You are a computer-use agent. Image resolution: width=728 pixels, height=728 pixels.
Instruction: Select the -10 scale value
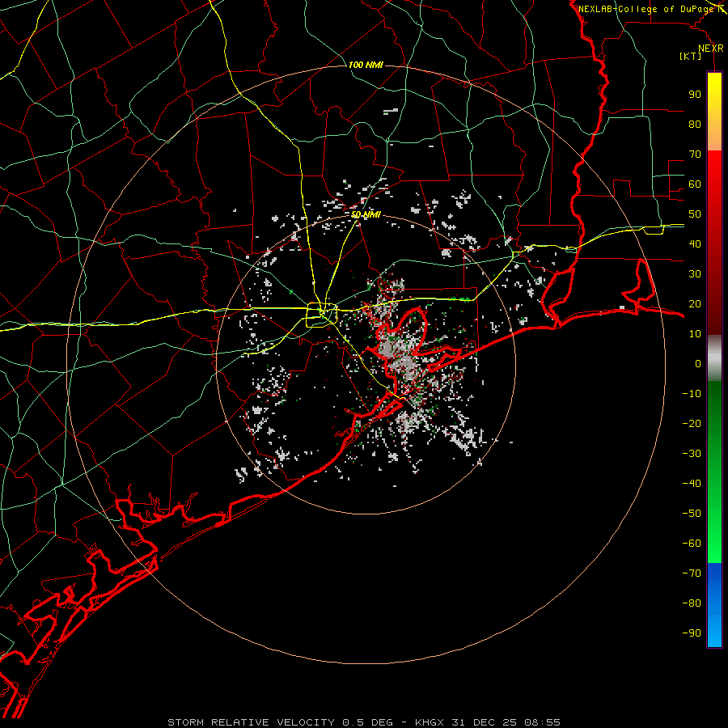[692, 394]
